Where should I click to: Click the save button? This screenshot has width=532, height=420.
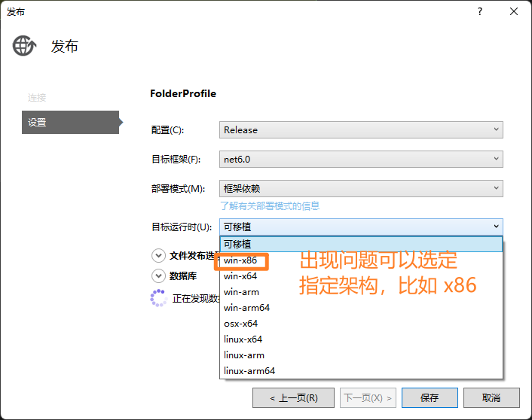[x=430, y=397]
